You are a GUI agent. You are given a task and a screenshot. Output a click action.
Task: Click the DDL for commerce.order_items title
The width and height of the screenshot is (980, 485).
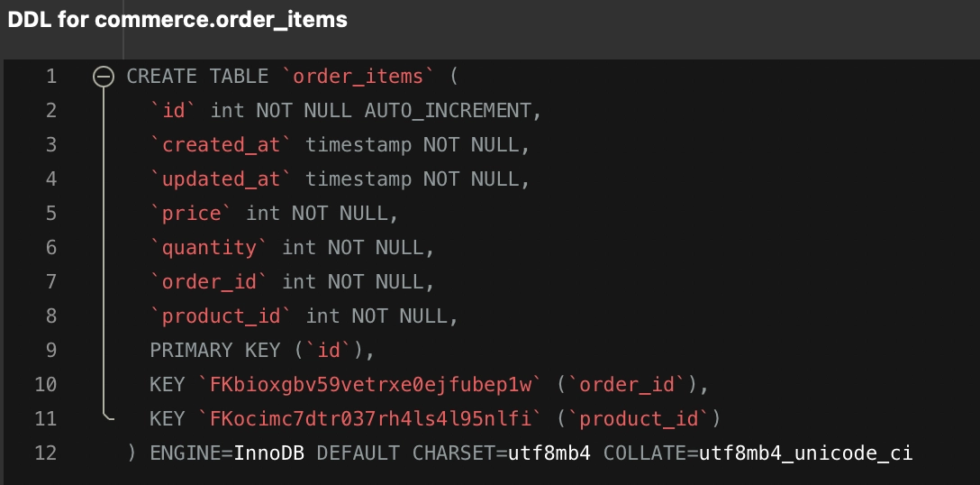(x=177, y=20)
